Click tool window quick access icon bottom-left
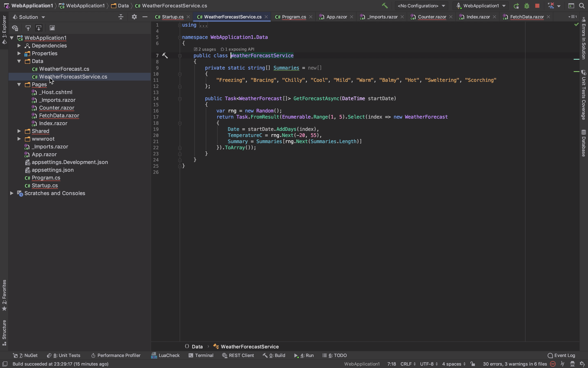The image size is (588, 368). [5, 364]
